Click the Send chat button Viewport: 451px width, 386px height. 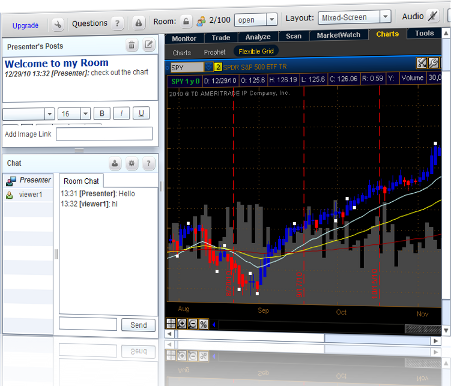(x=138, y=325)
